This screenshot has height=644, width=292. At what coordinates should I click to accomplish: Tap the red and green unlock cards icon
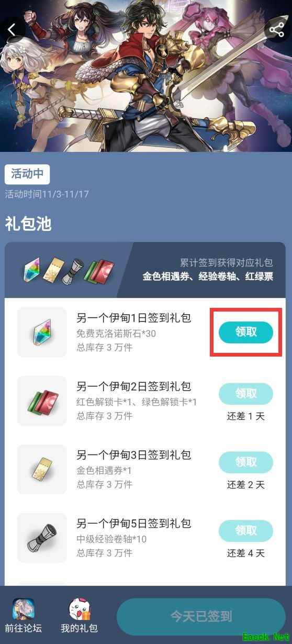pyautogui.click(x=42, y=401)
